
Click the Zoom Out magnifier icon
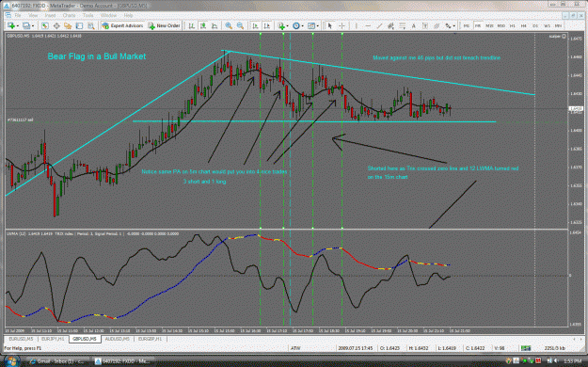coord(241,25)
